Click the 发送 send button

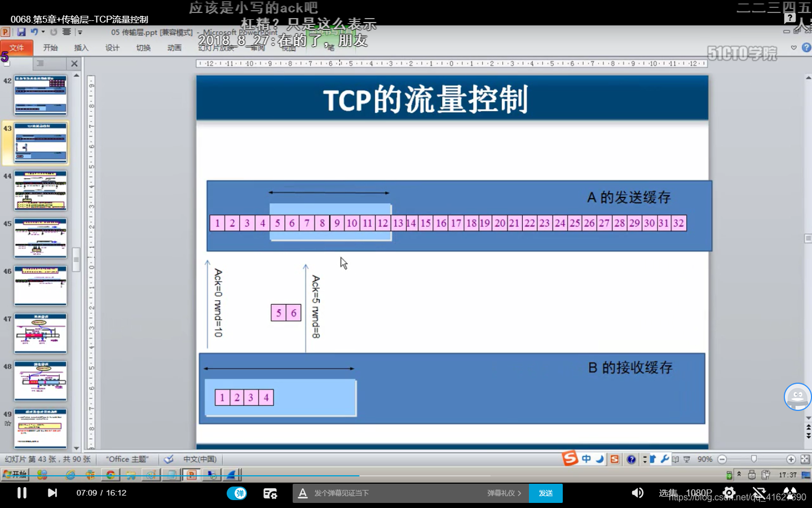click(x=545, y=493)
